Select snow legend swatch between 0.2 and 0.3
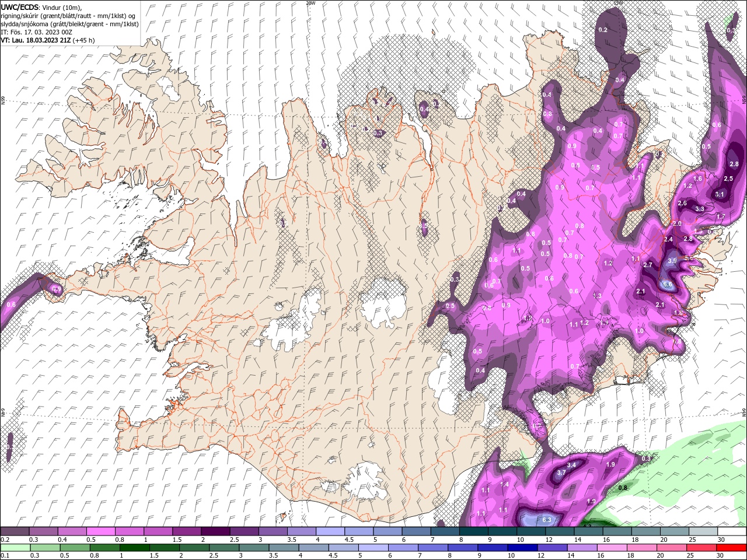The image size is (747, 560). pos(15,531)
